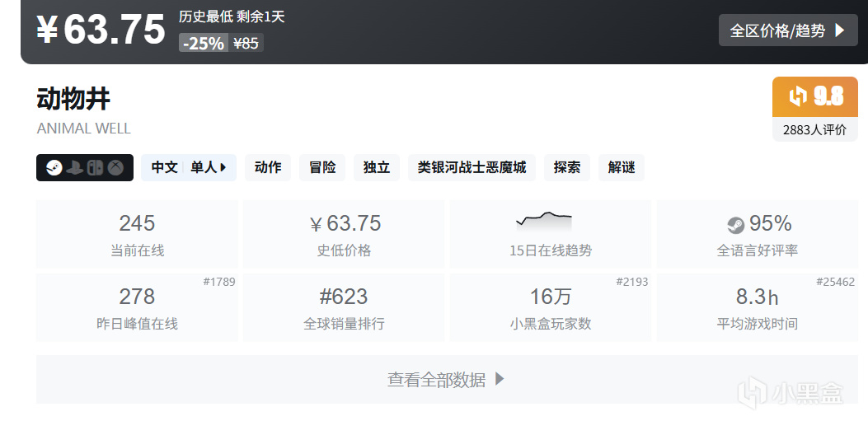
Task: Click the #2193 rank label
Action: coord(631,282)
